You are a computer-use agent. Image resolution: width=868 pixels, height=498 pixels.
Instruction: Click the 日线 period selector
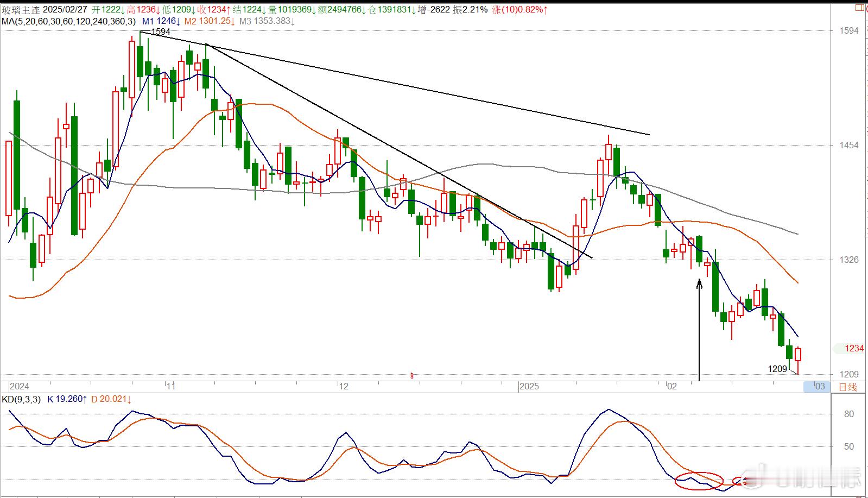click(x=848, y=387)
